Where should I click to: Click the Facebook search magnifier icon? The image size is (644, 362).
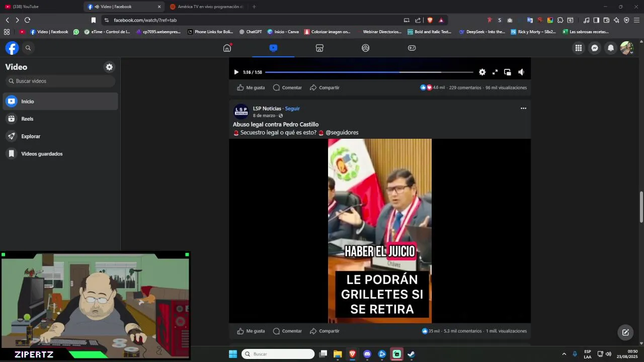(x=28, y=48)
